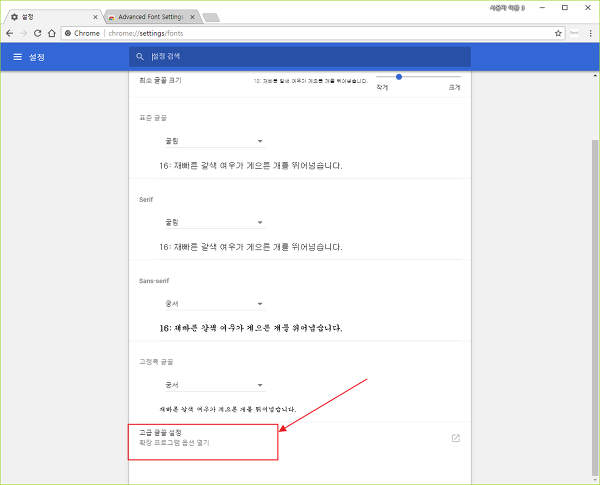
Task: Open the standard font dropdown
Action: click(215, 141)
